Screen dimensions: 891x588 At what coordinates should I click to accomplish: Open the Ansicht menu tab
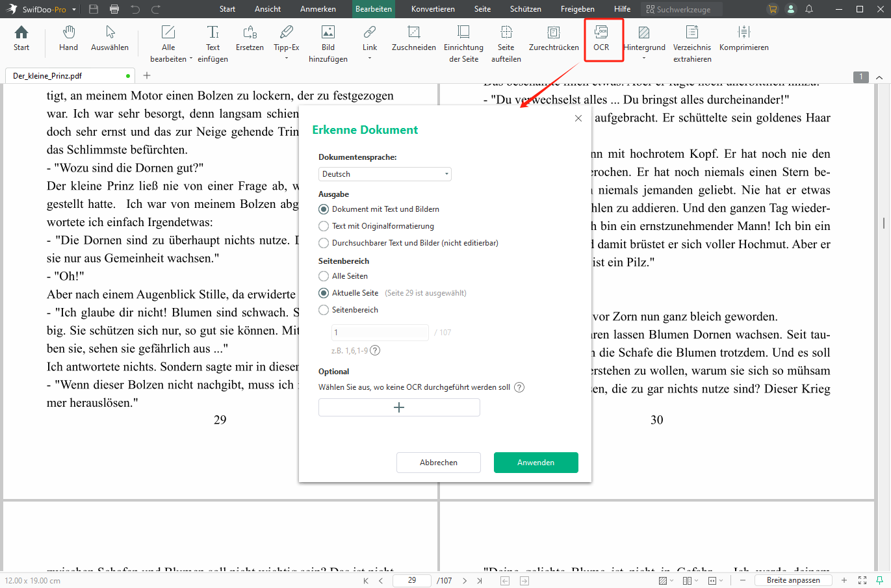coord(268,9)
